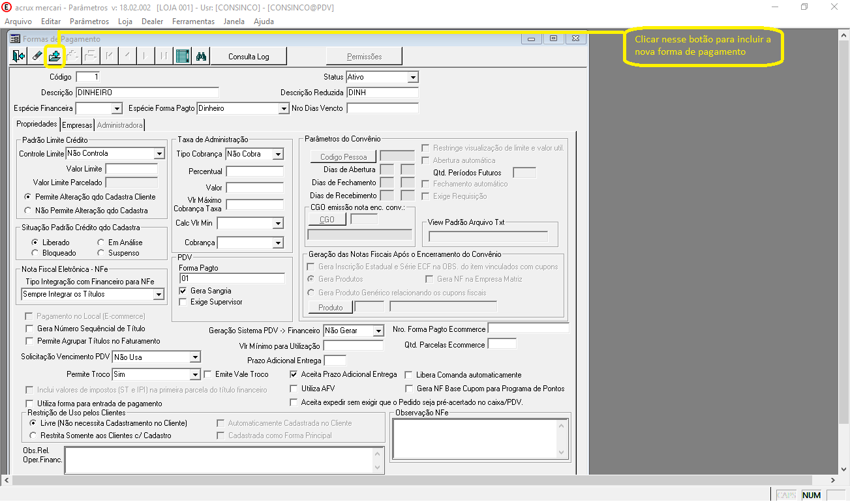The height and width of the screenshot is (504, 850).
Task: Toggle Aceita Prazo Adicional Entrega checkbox
Action: pos(294,375)
